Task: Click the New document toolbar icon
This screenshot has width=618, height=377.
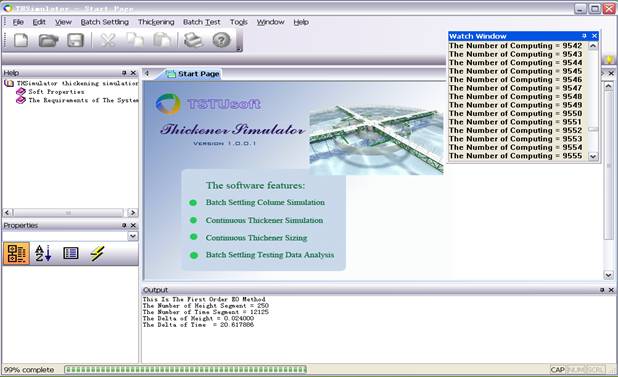Action: 21,40
